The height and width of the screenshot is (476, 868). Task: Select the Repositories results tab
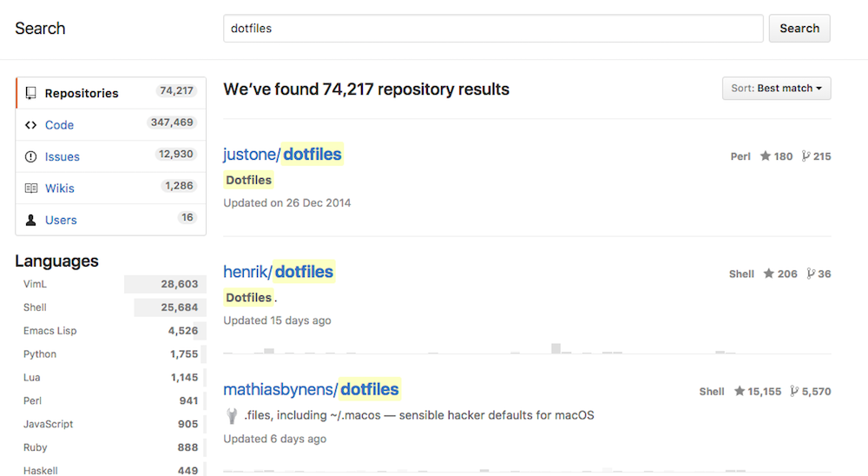(111, 93)
